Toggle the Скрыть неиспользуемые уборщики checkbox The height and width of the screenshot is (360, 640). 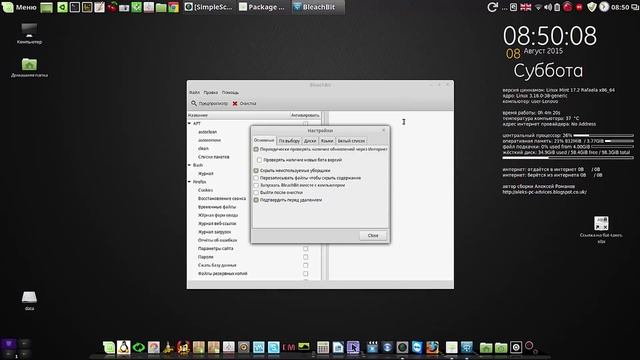[x=256, y=171]
